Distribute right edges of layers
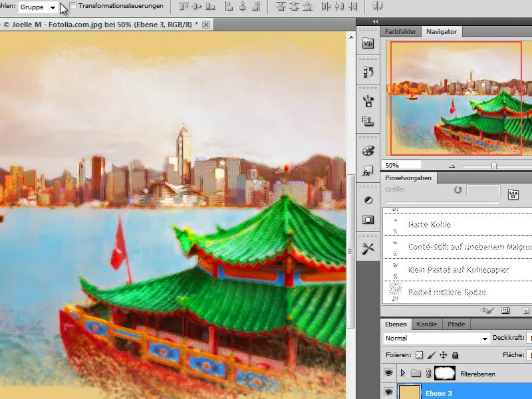The height and width of the screenshot is (399, 532). (x=353, y=6)
